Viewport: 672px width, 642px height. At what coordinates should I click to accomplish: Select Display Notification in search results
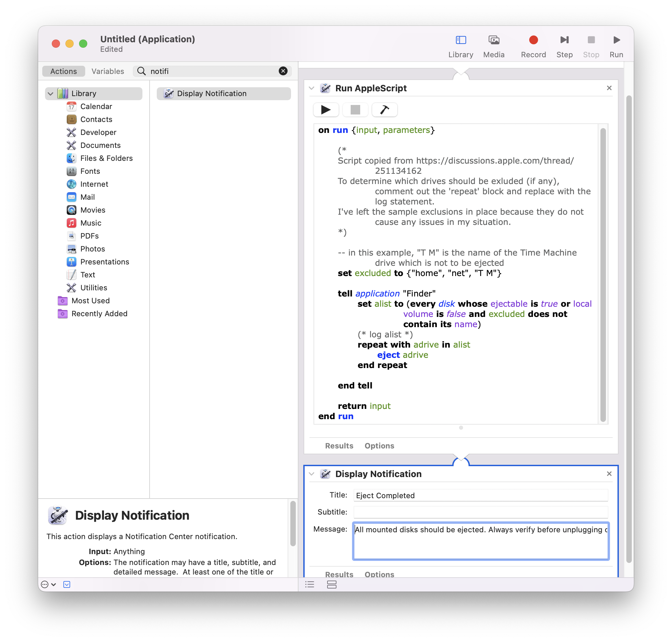(224, 93)
